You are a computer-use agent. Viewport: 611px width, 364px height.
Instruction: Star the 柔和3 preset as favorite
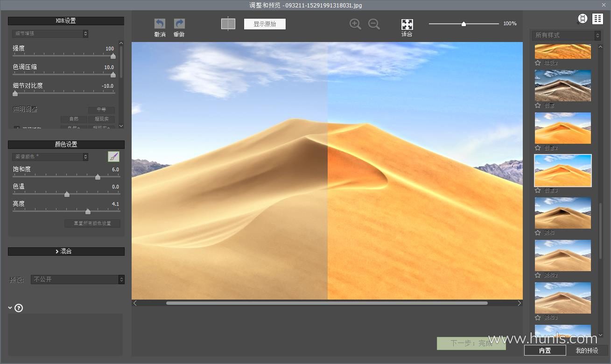(538, 318)
